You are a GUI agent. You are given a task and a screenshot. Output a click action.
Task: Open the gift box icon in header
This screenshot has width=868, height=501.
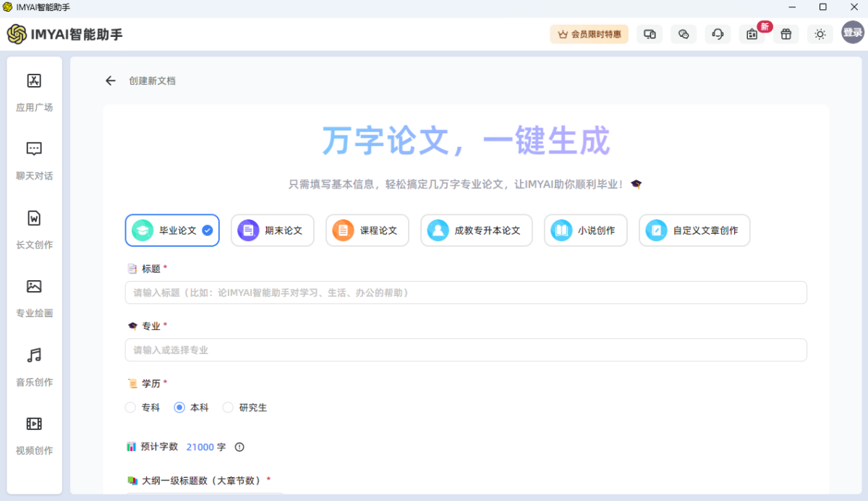(786, 34)
